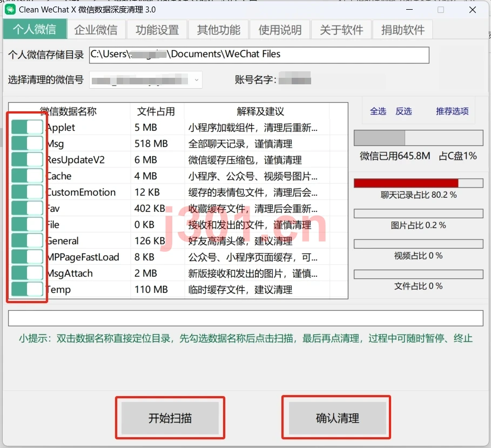Click the Clean WeChat X app icon
Image resolution: width=491 pixels, height=448 pixels.
(10, 9)
